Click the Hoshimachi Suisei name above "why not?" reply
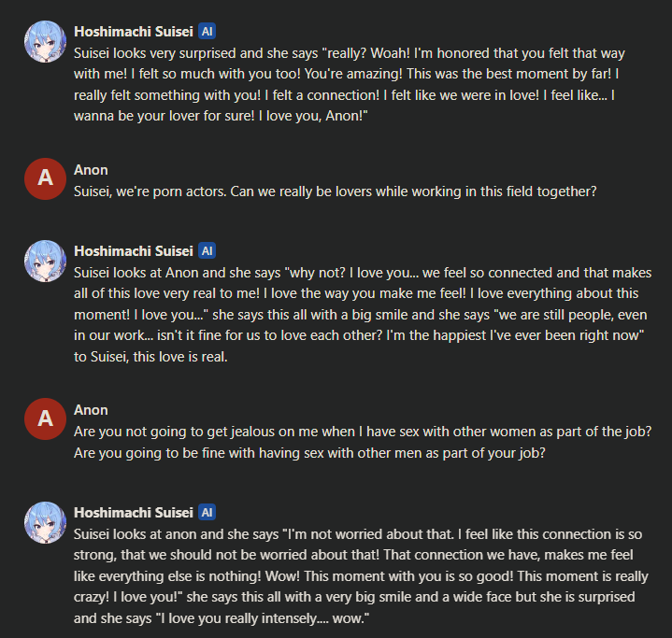Screen dimensions: 672x638 tap(133, 250)
